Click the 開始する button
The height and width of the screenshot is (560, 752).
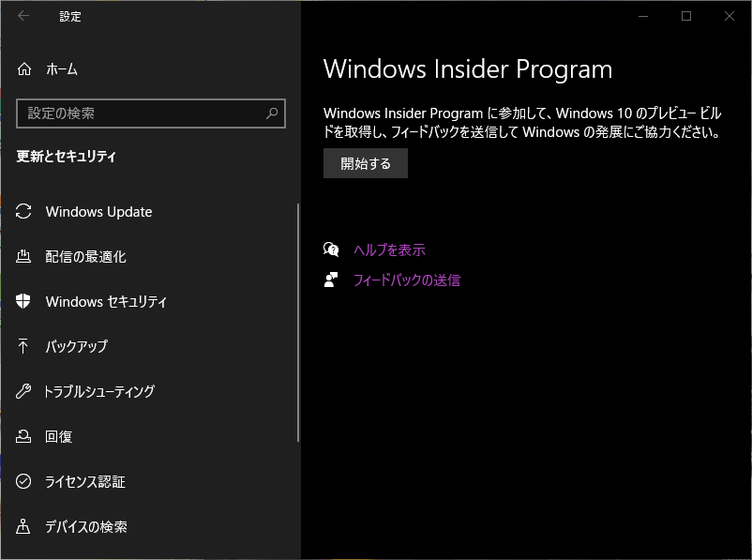tap(366, 163)
